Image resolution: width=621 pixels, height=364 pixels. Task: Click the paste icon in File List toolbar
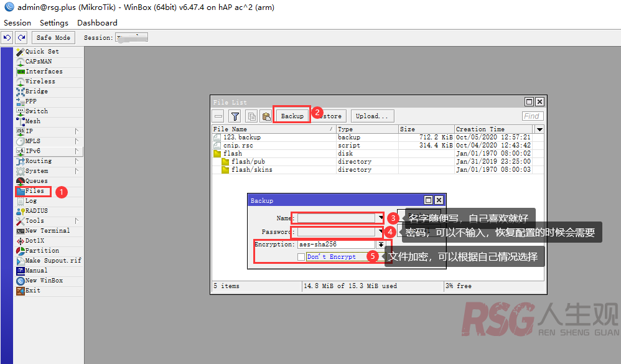click(x=266, y=116)
